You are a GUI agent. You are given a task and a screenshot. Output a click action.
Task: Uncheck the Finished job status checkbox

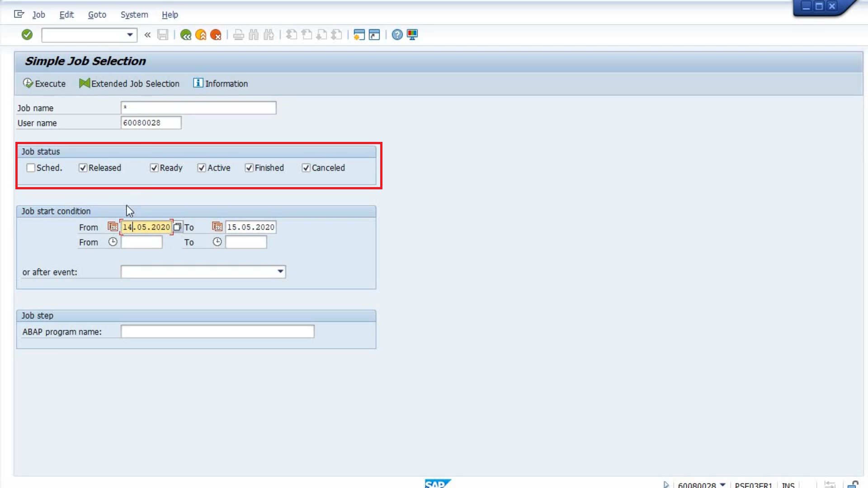(x=249, y=168)
